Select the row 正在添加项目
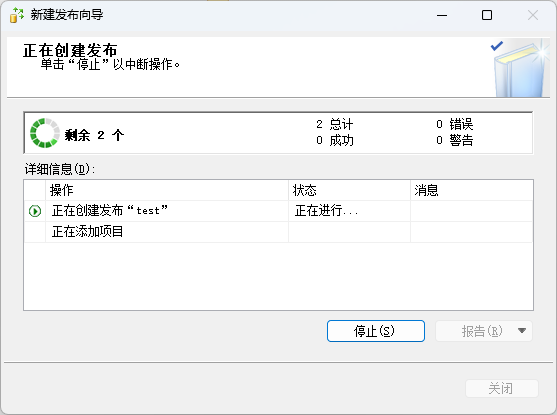 pos(278,232)
